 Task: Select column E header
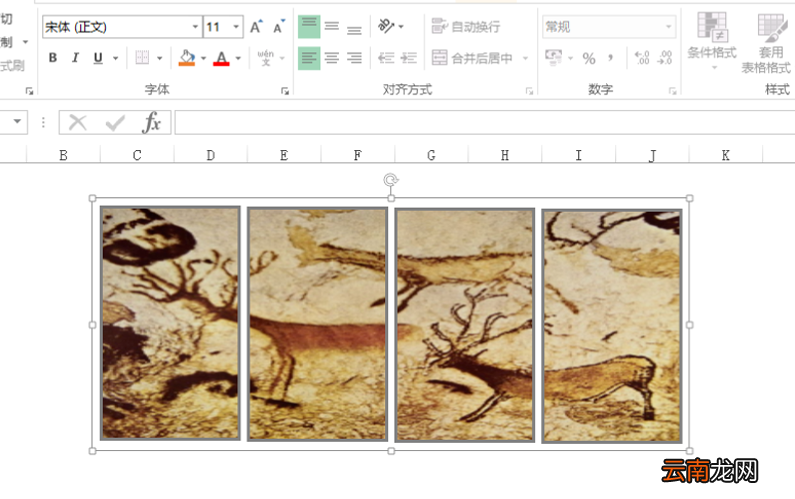click(x=284, y=155)
